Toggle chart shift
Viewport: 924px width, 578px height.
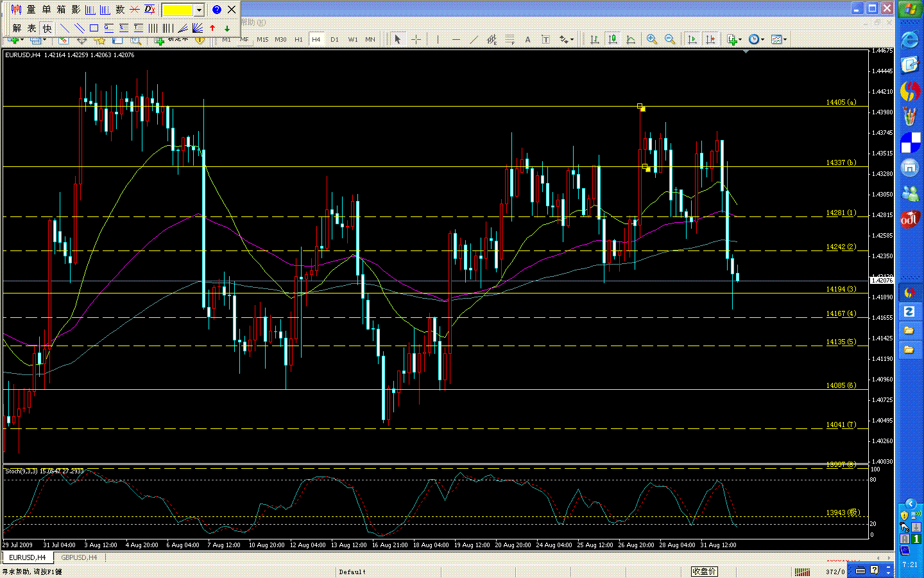tap(710, 39)
